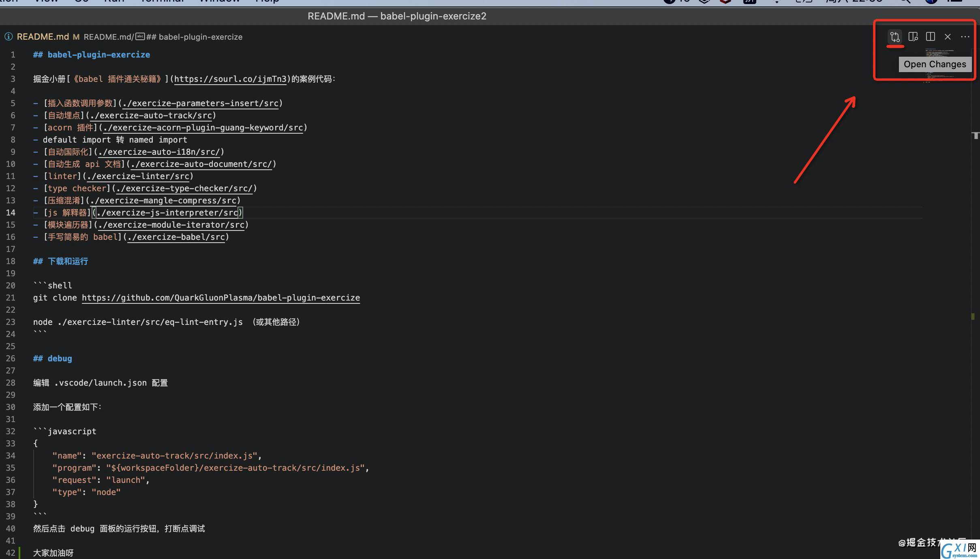This screenshot has width=980, height=559.
Task: Click line number 14 in the gutter
Action: (x=11, y=213)
